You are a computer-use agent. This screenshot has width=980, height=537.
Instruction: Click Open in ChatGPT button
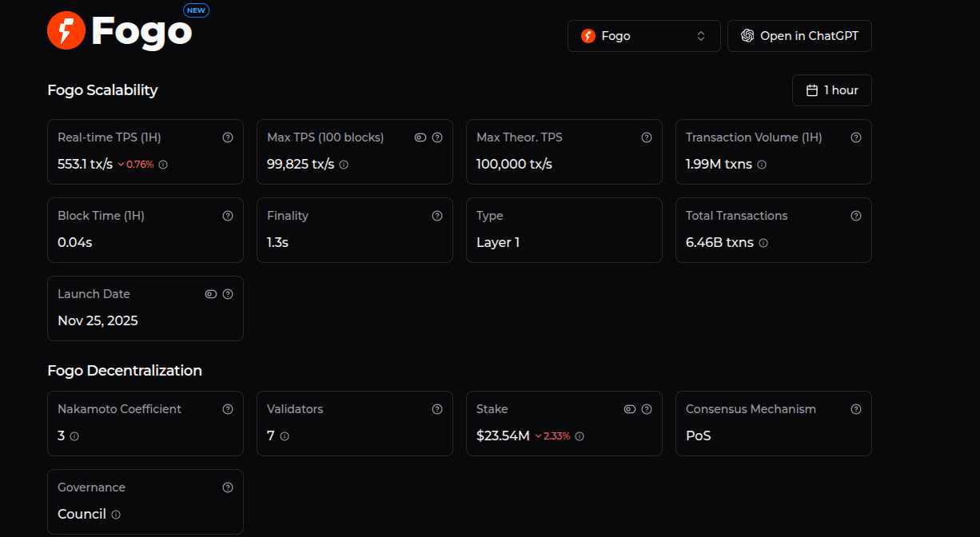pos(799,36)
